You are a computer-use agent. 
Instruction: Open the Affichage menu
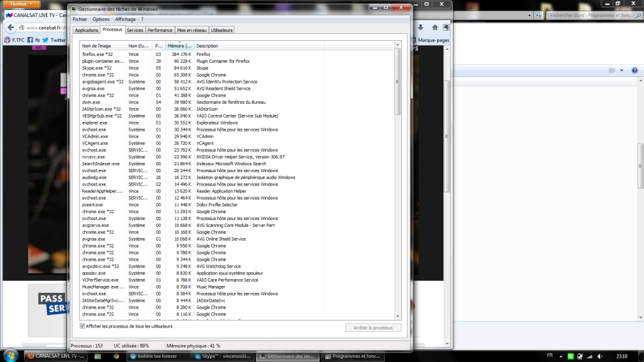(x=125, y=19)
